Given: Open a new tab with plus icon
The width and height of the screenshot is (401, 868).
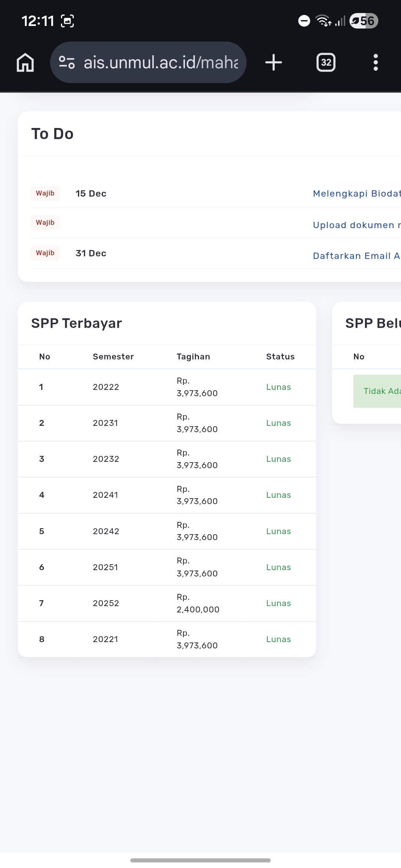Looking at the screenshot, I should click(x=274, y=62).
